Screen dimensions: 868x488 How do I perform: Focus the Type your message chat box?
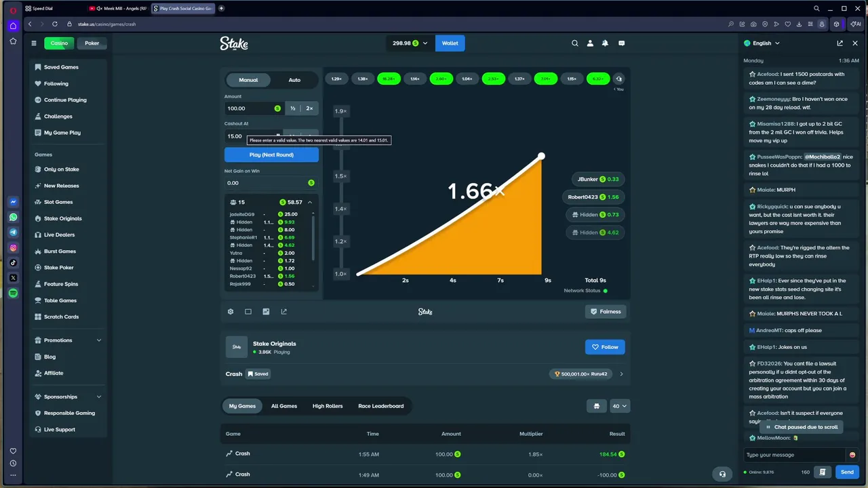click(793, 455)
